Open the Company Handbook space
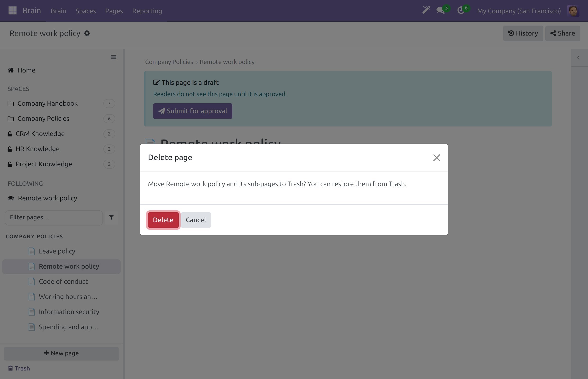Screen dimensions: 588x379 (x=61, y=104)
